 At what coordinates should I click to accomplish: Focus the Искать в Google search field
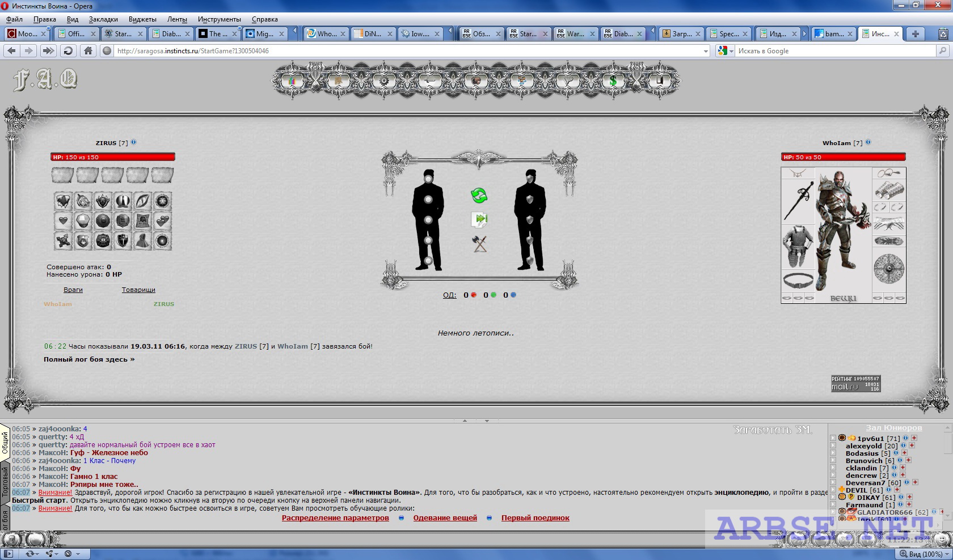[835, 51]
